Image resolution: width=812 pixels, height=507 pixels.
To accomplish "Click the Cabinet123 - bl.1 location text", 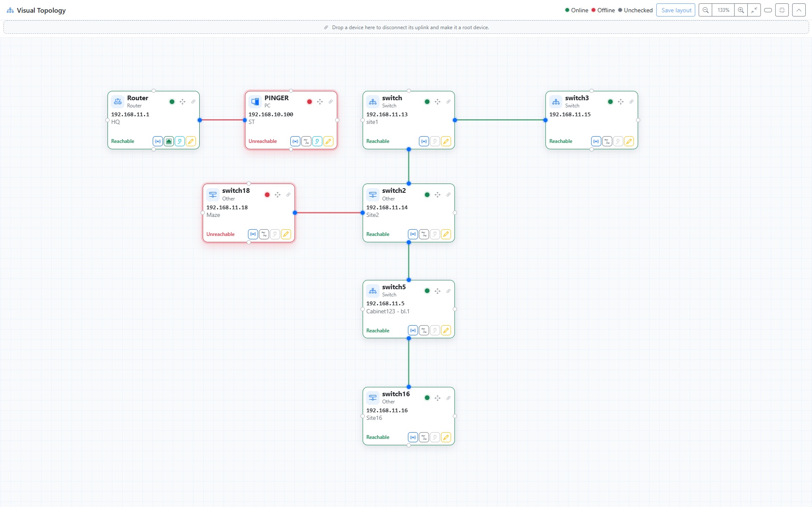I will click(x=388, y=311).
